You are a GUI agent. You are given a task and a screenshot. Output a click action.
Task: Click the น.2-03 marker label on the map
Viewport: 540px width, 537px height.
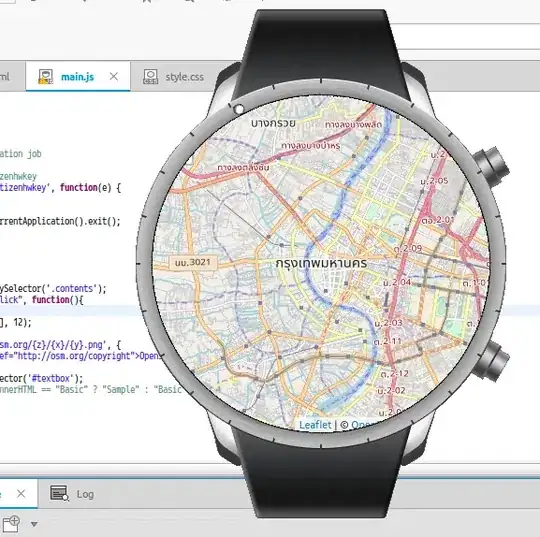coord(388,323)
